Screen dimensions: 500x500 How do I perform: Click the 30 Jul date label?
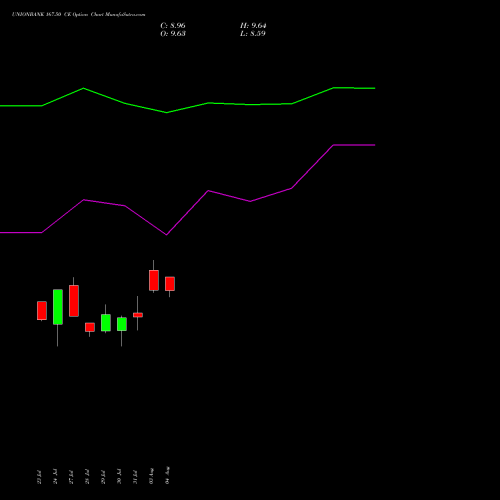coord(119,477)
